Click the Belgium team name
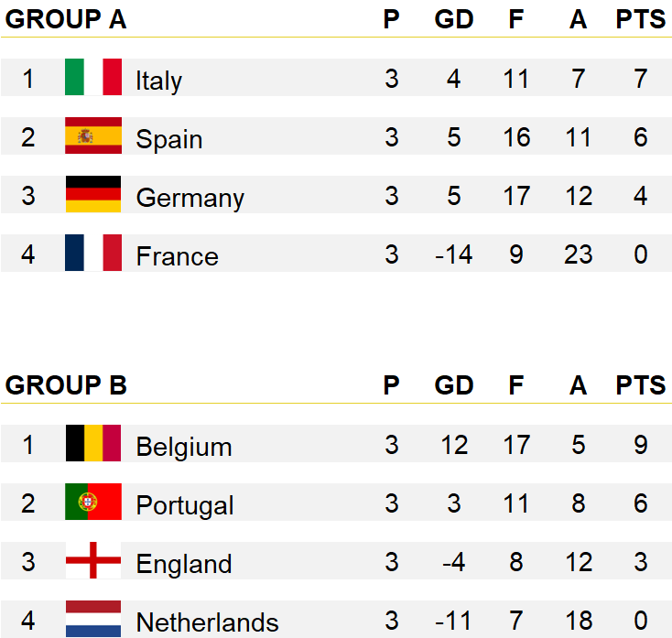This screenshot has height=638, width=672. click(x=184, y=447)
